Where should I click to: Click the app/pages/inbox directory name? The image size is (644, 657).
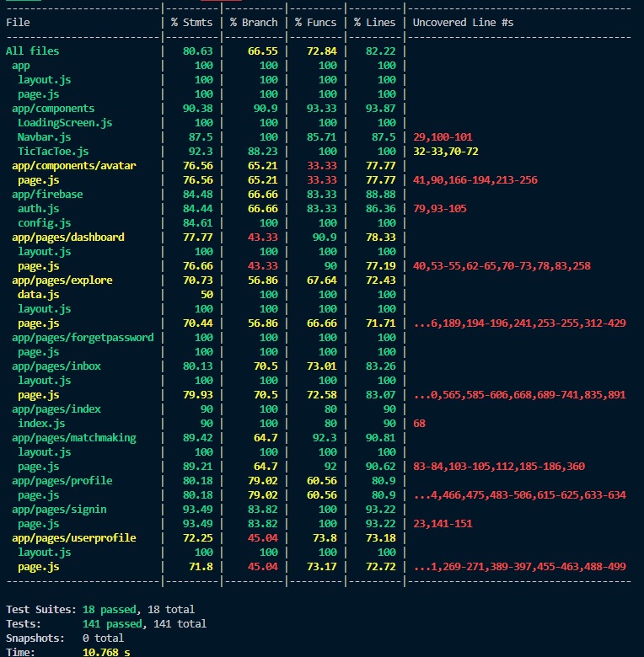pos(56,366)
